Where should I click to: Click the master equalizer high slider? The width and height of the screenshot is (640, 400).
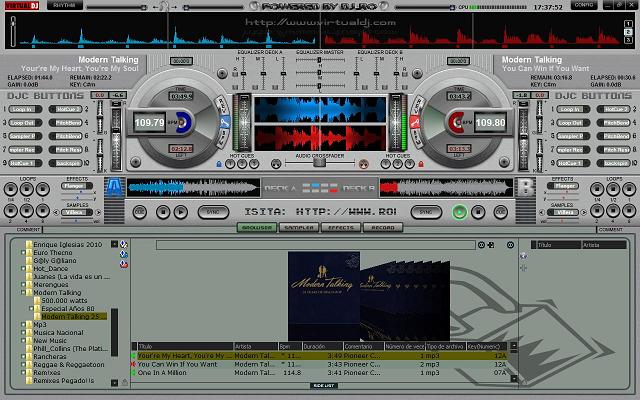(x=320, y=60)
